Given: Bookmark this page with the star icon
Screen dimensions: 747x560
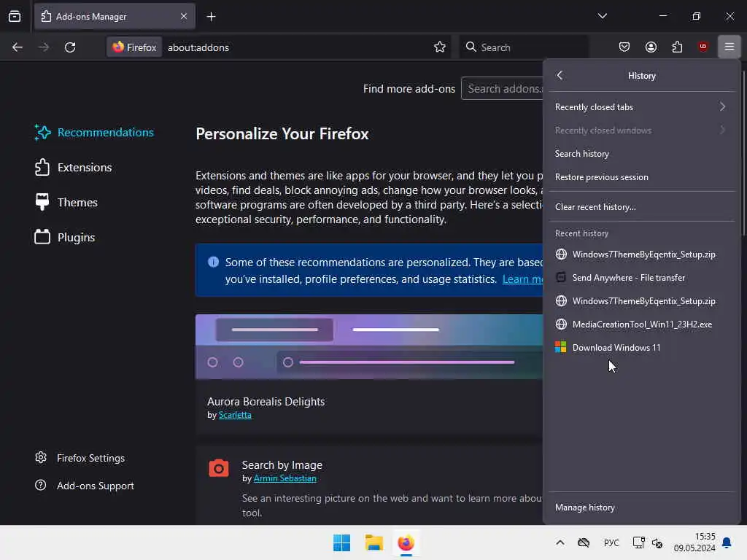Looking at the screenshot, I should [x=440, y=47].
